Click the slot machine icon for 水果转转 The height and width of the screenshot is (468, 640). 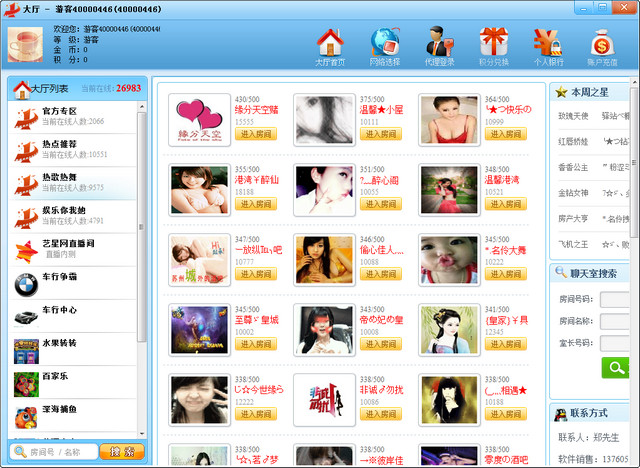(26, 351)
